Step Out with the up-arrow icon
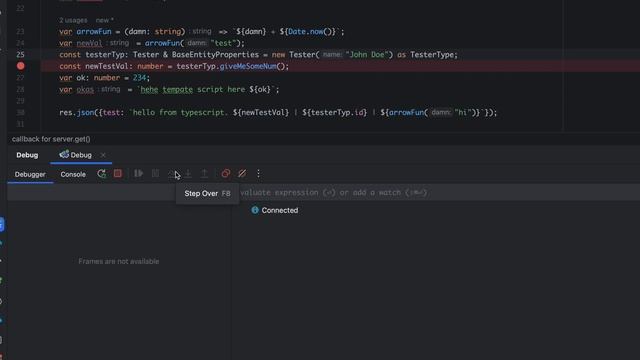Screen dimensions: 640x360 [204, 173]
